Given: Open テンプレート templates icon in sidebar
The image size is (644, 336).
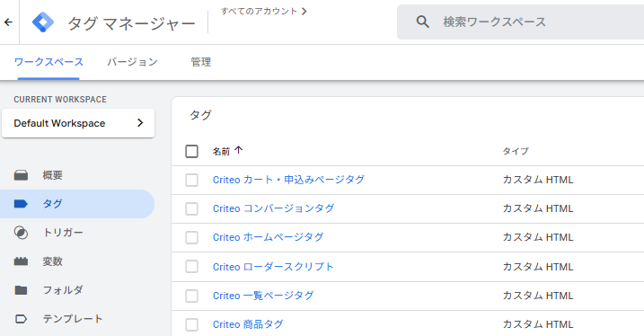Looking at the screenshot, I should point(21,319).
